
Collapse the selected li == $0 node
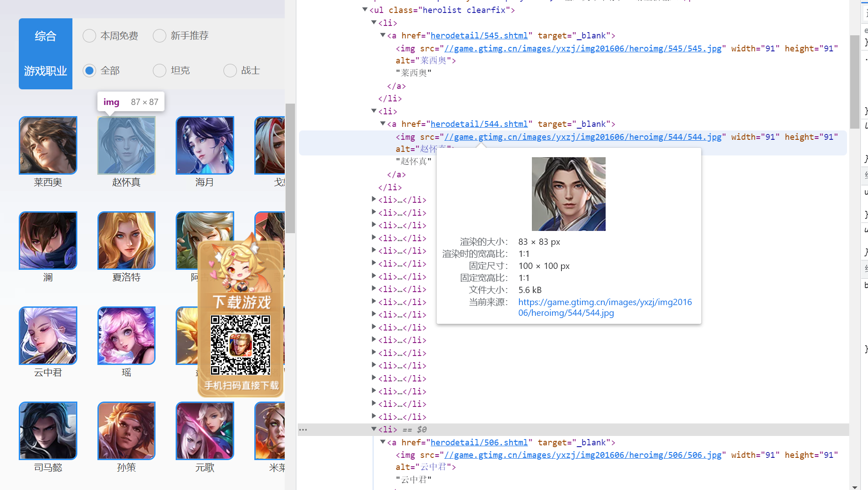tap(374, 429)
